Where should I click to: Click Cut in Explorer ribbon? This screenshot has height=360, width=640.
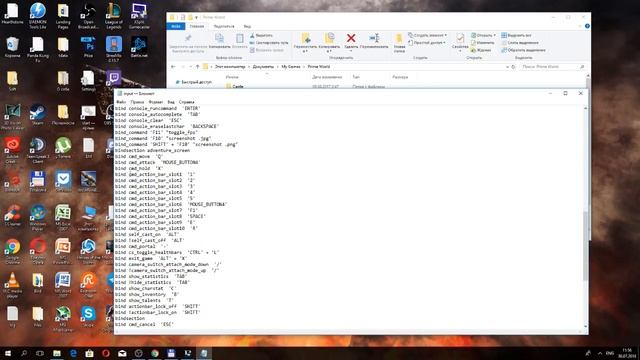tap(261, 35)
